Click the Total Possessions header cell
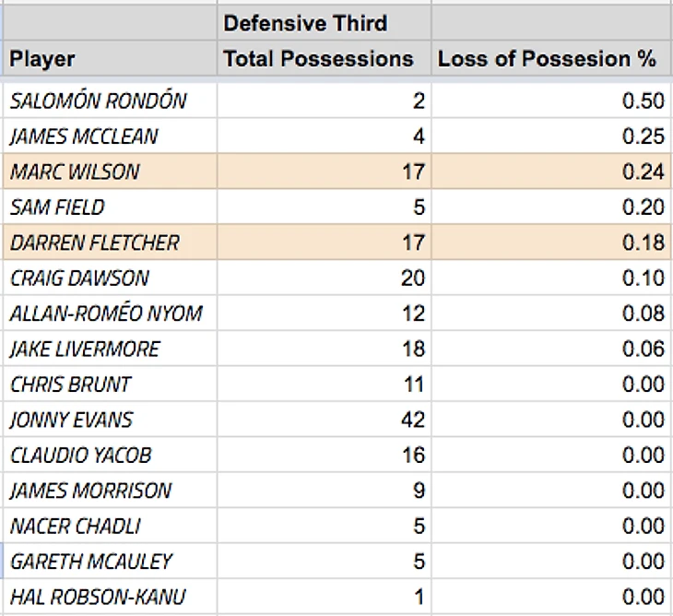 click(324, 58)
